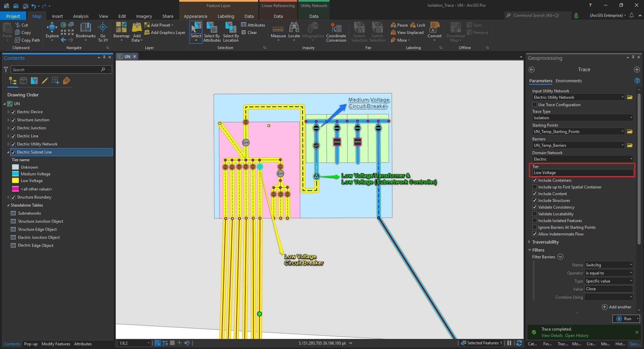Add another filter barrier
This screenshot has height=349, width=644.
click(617, 307)
